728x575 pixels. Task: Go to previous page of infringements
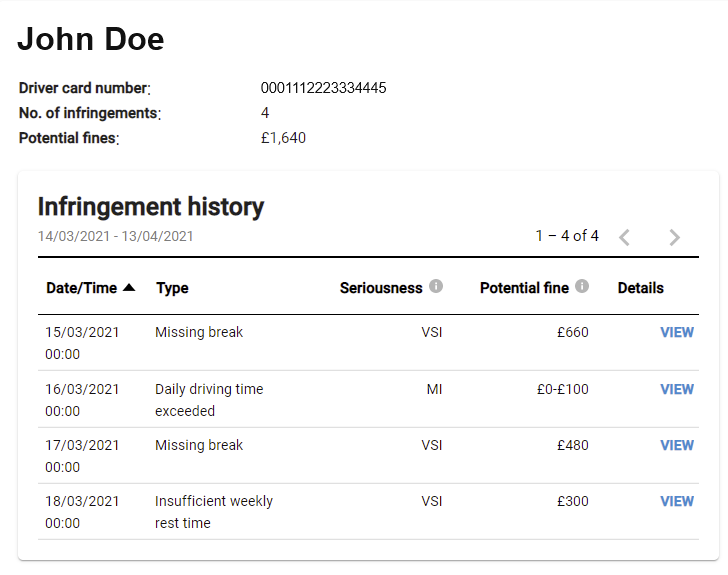click(x=624, y=237)
